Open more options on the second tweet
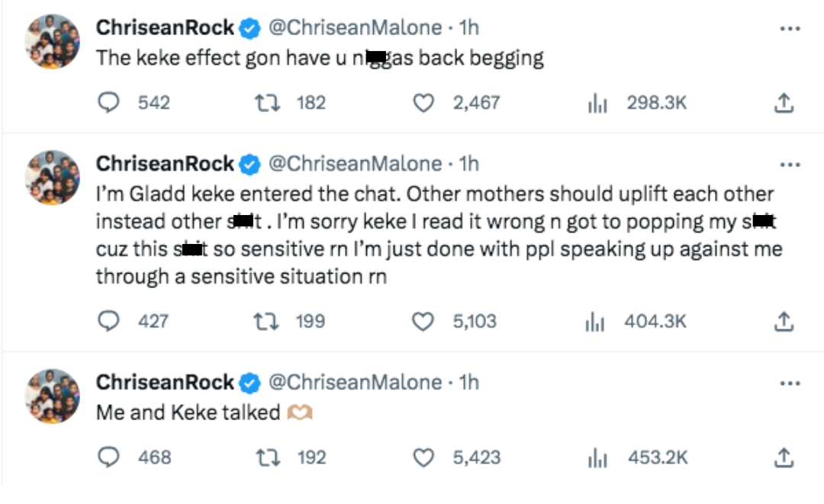The image size is (824, 504). (789, 165)
